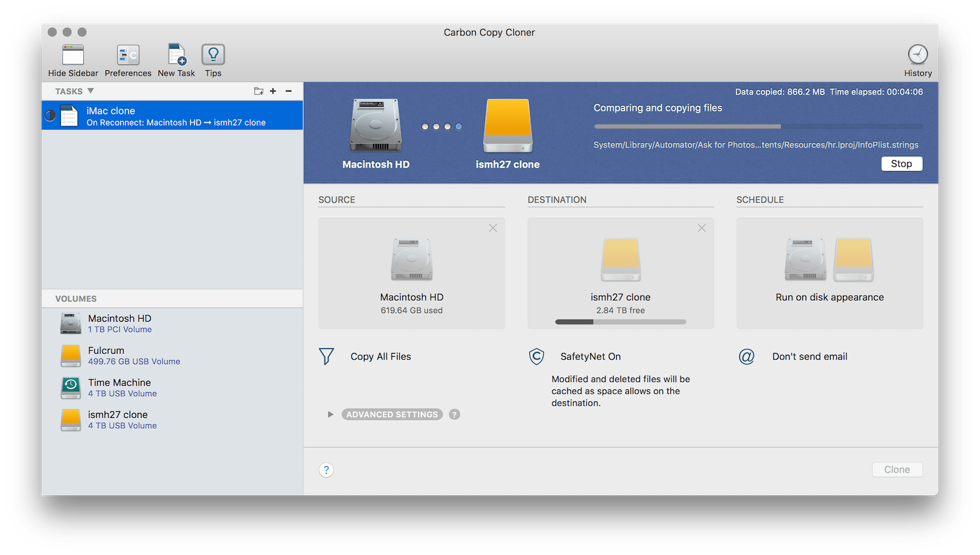Click the Clone button
The image size is (980, 555).
(x=897, y=469)
